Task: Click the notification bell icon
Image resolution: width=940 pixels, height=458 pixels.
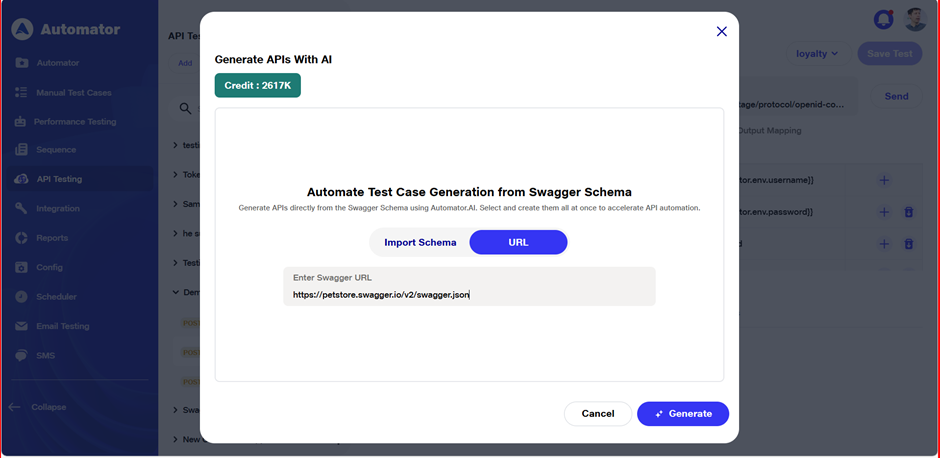Action: point(884,19)
